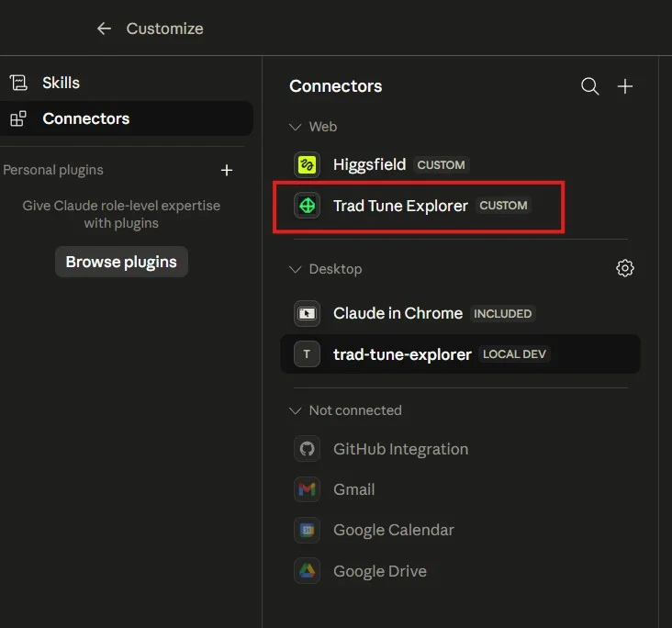Click the Browse plugins button

(x=121, y=262)
